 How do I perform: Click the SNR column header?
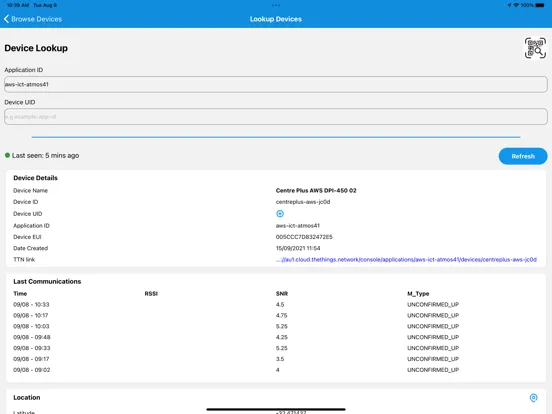[282, 294]
